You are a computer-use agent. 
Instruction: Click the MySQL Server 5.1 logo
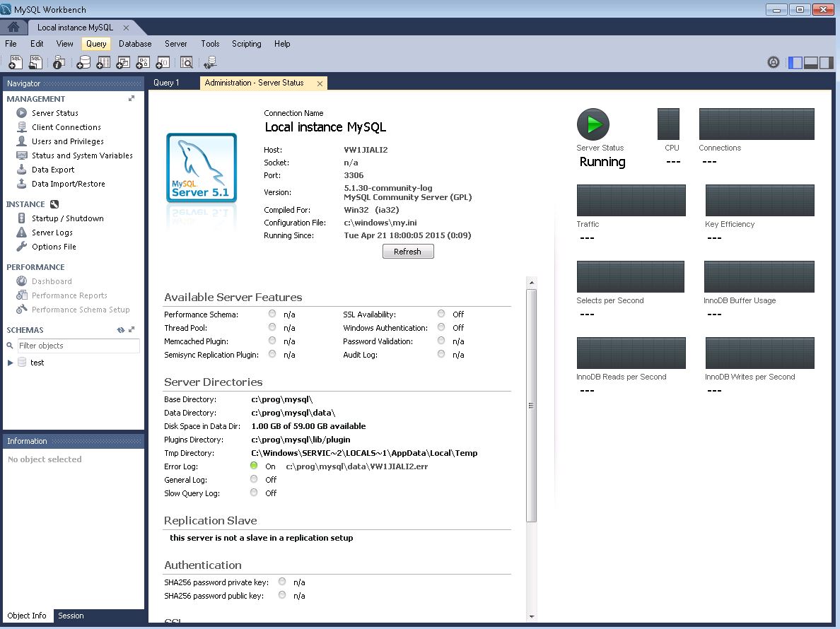[202, 167]
